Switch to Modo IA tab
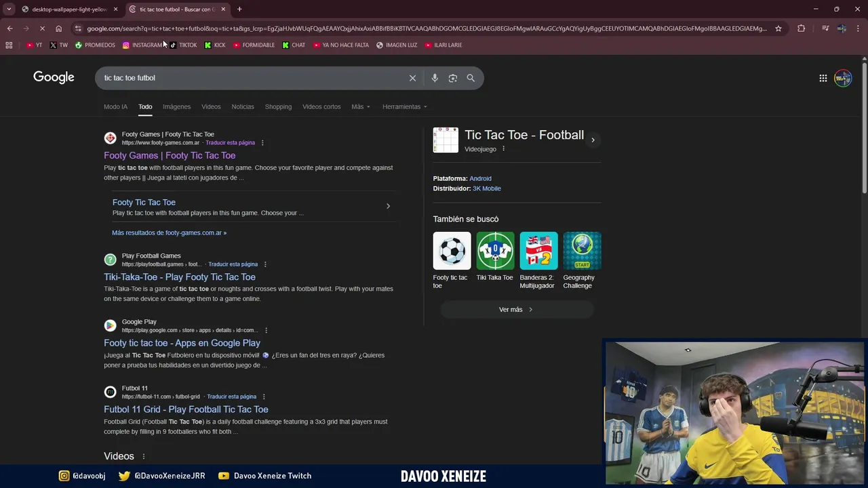 [115, 106]
